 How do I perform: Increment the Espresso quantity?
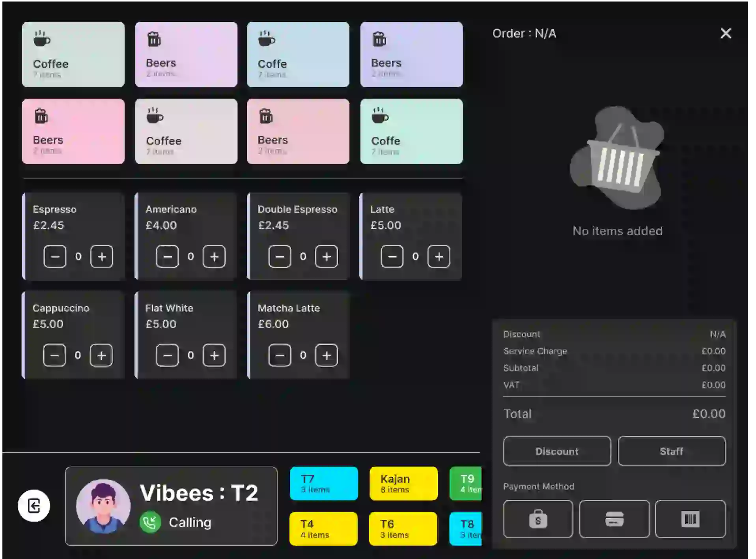(x=103, y=256)
